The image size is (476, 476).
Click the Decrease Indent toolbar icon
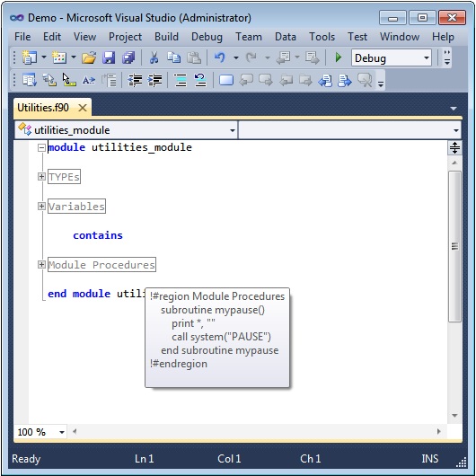click(x=135, y=81)
